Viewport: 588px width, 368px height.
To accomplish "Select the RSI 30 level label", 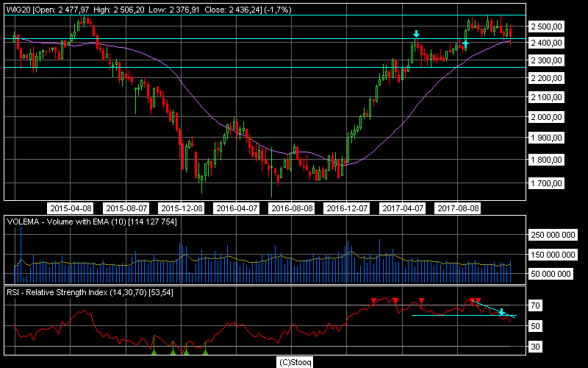I will pos(536,347).
